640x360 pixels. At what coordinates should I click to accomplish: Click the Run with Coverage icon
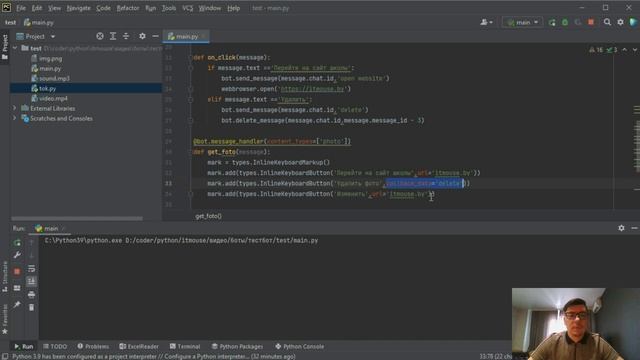[x=578, y=22]
